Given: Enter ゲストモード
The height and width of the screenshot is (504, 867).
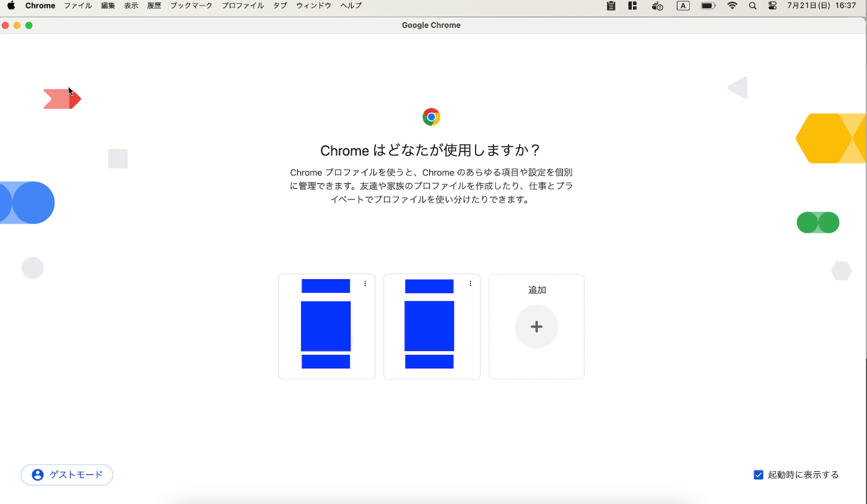Looking at the screenshot, I should (67, 475).
